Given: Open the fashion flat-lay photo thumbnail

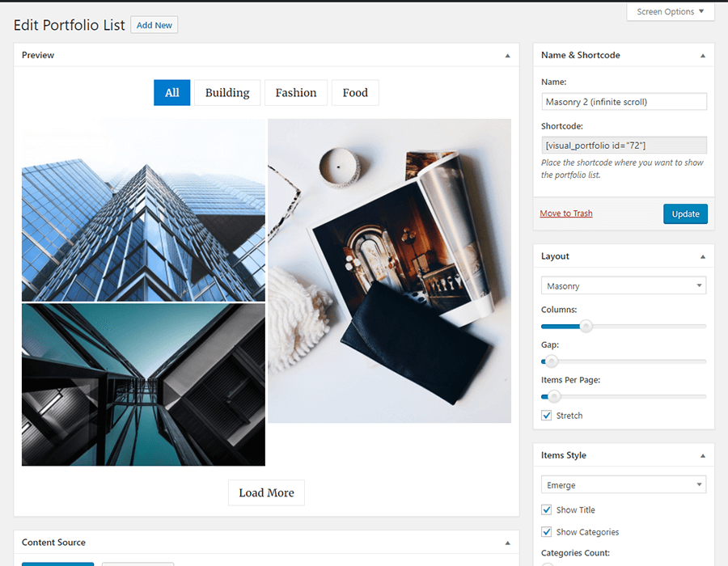Looking at the screenshot, I should point(390,271).
